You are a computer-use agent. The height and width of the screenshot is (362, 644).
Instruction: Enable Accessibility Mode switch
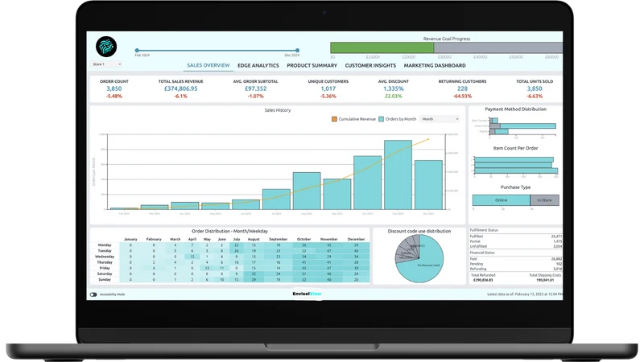click(93, 294)
